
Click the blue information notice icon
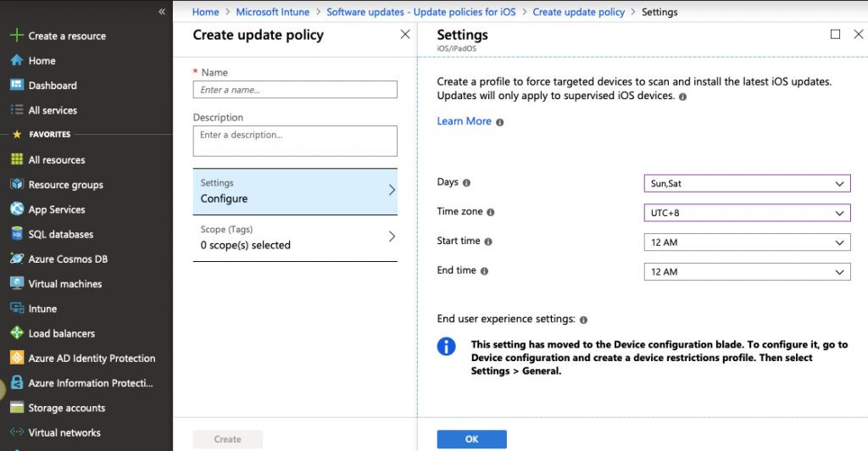click(x=446, y=347)
